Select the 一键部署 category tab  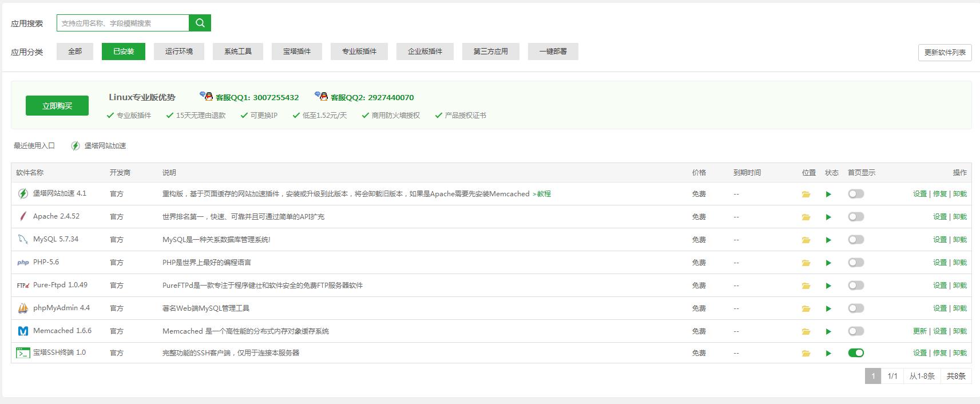coord(553,52)
